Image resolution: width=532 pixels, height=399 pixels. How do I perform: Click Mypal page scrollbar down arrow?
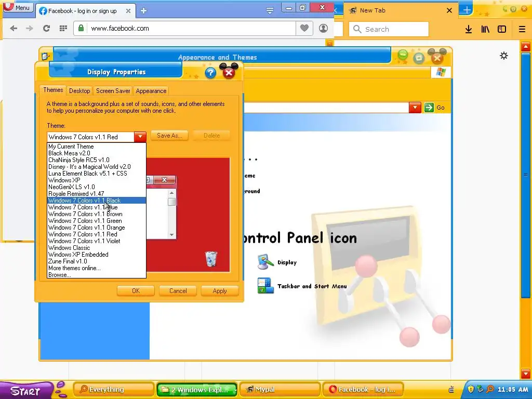click(x=526, y=373)
